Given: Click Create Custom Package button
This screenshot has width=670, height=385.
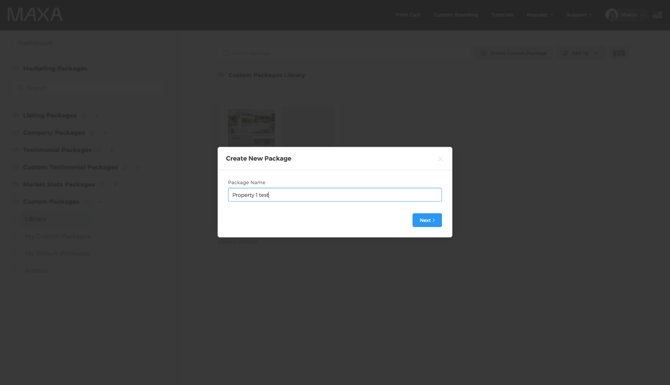Looking at the screenshot, I should [514, 53].
